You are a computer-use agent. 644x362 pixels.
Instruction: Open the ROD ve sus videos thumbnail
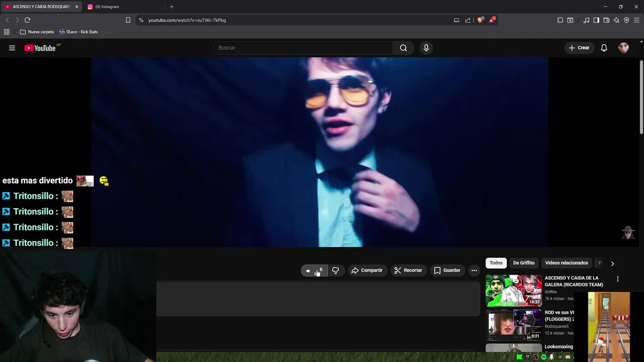514,325
